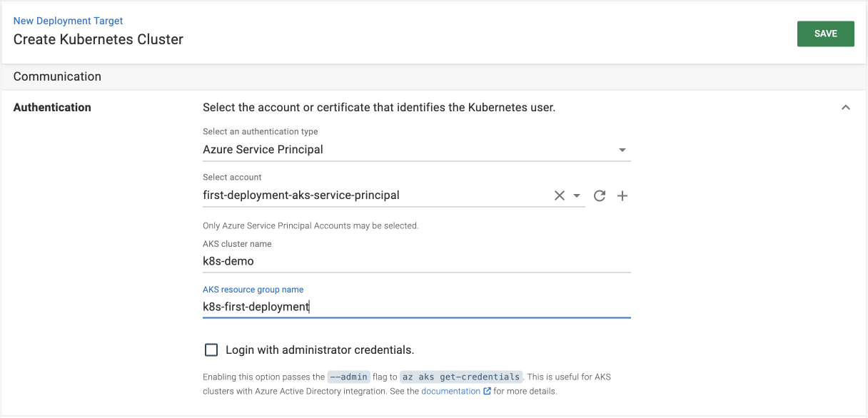Collapse the Authentication section chevron
Screen dimensions: 868x418
tap(845, 107)
